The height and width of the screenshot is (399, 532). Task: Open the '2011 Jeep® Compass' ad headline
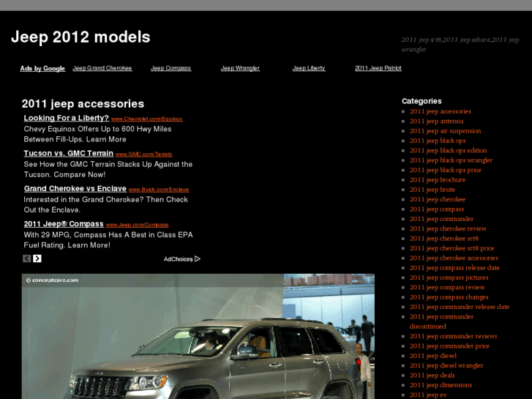[x=64, y=223]
